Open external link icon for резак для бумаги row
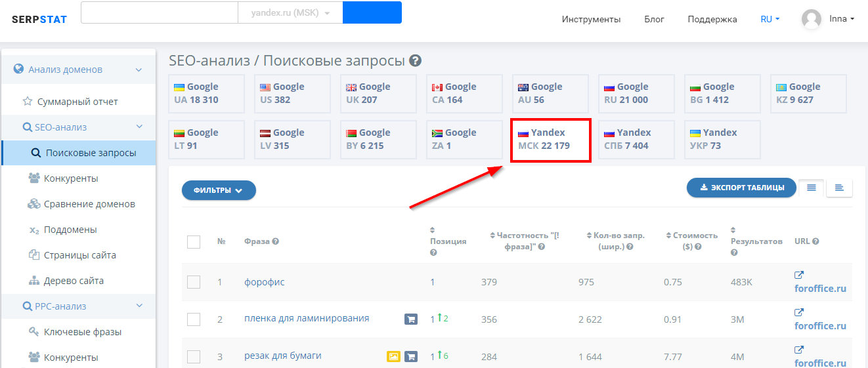Image resolution: width=868 pixels, height=368 pixels. 799,350
